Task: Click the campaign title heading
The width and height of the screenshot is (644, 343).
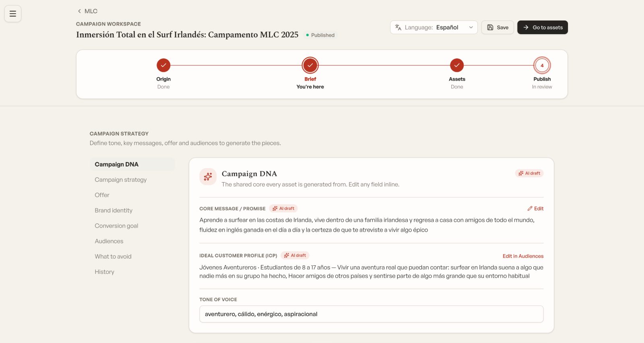Action: [187, 35]
